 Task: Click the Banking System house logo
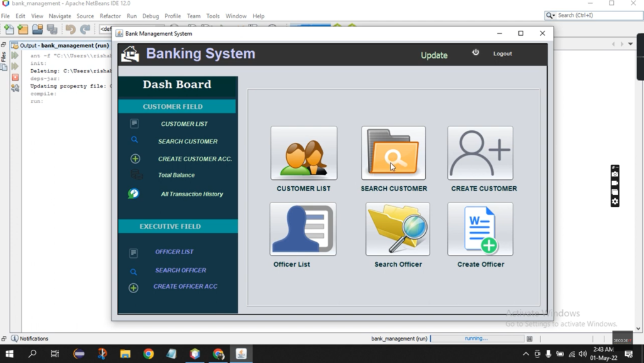[130, 54]
